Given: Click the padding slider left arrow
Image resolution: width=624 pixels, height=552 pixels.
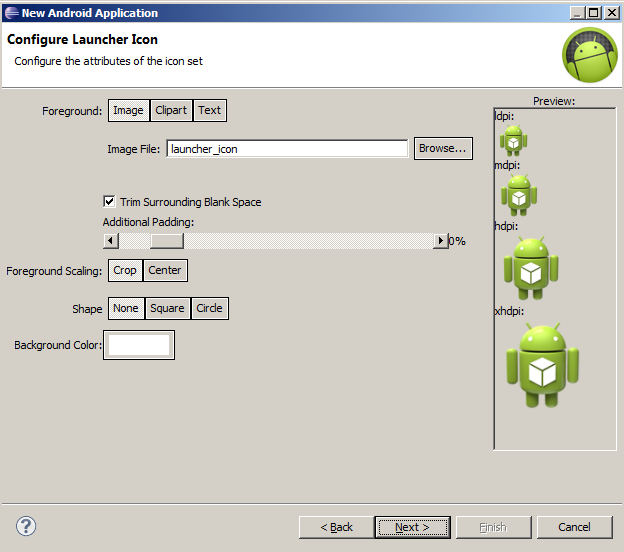Looking at the screenshot, I should (x=111, y=241).
